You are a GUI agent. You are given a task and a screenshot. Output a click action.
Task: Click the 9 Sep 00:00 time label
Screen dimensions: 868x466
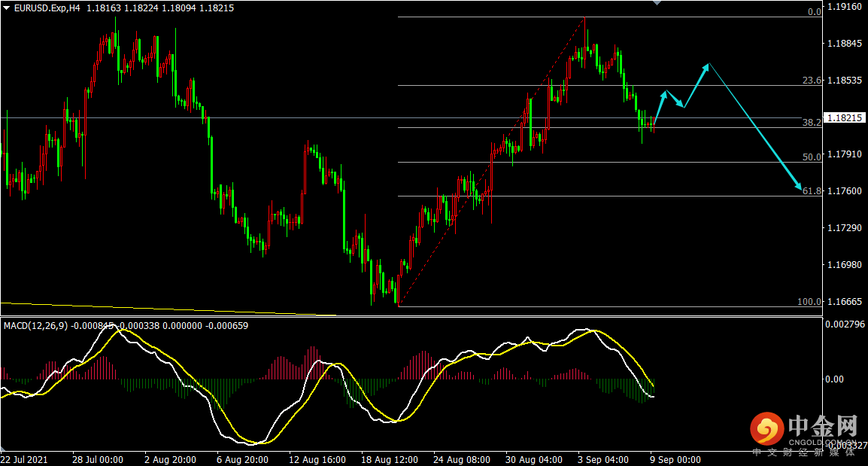coord(675,460)
